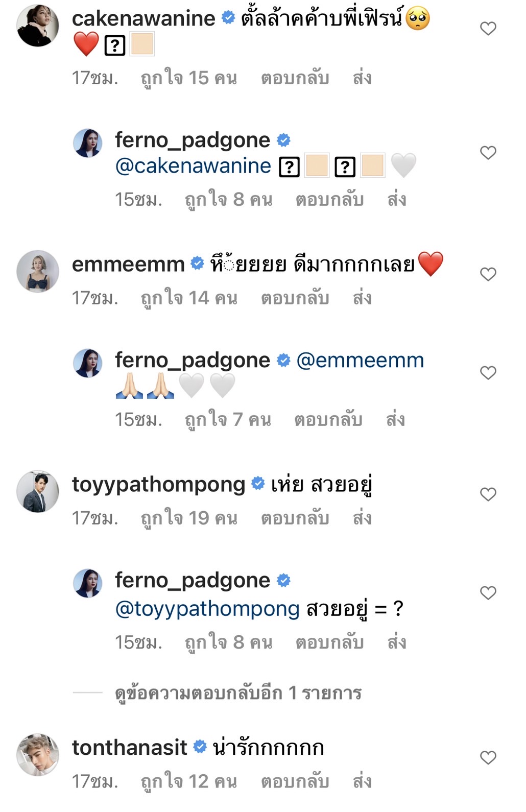The width and height of the screenshot is (526, 812).
Task: Like cakenawanine's comment with the heart icon
Action: (x=488, y=29)
